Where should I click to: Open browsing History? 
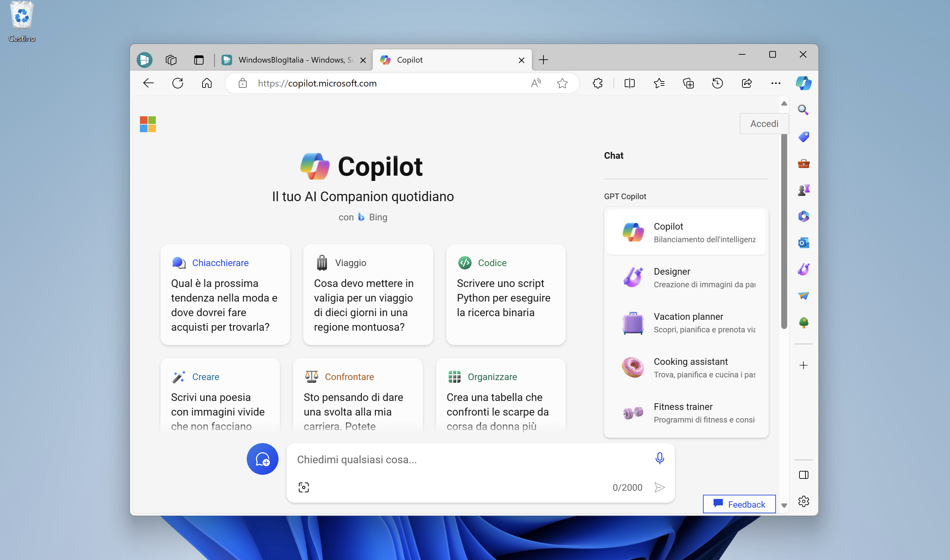click(718, 83)
